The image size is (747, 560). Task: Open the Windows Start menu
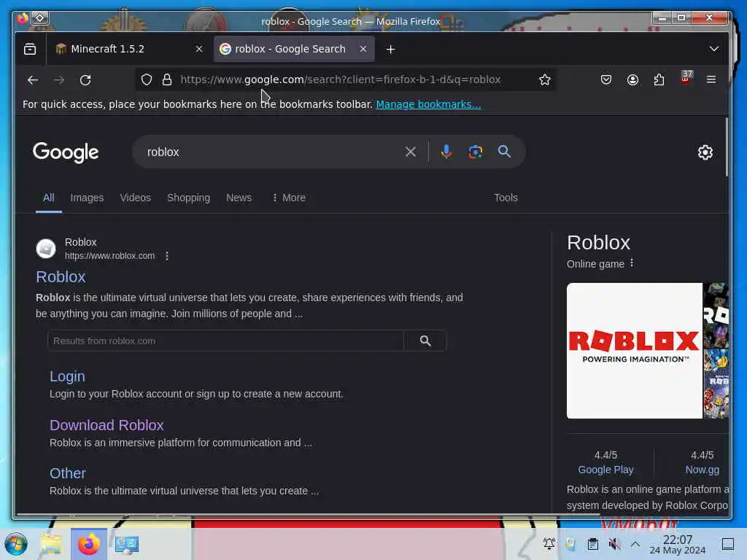16,544
